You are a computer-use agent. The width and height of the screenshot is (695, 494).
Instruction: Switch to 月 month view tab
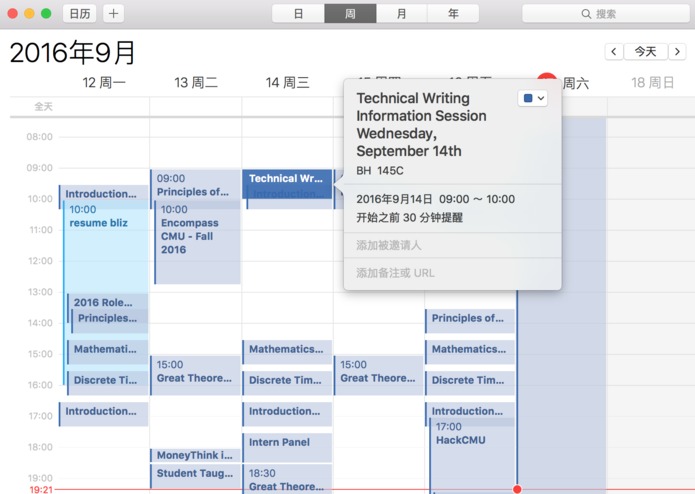coord(402,14)
